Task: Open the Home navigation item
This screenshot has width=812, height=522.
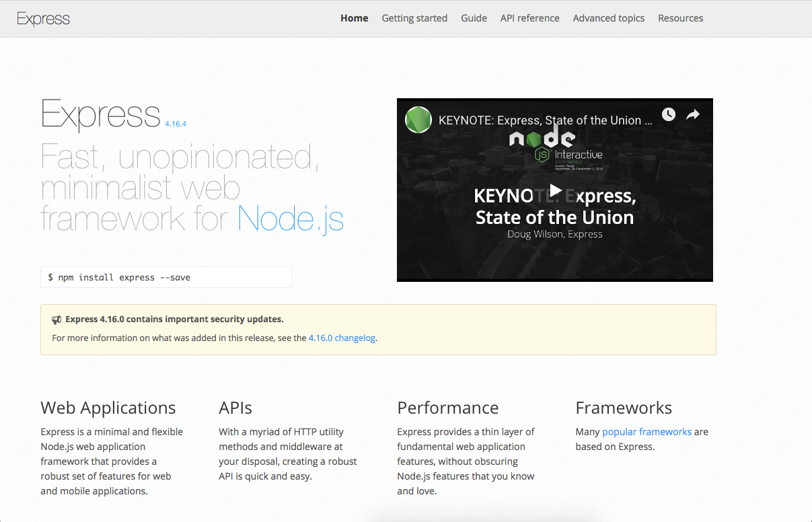Action: [x=354, y=18]
